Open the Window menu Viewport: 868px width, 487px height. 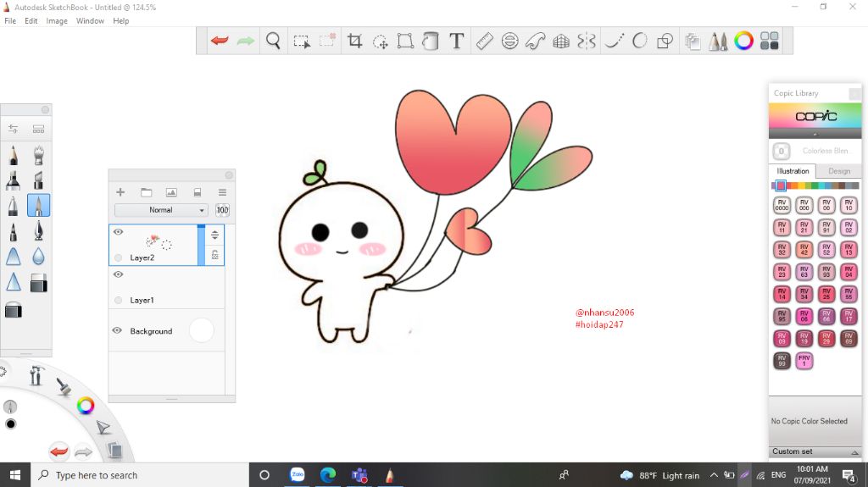[90, 21]
